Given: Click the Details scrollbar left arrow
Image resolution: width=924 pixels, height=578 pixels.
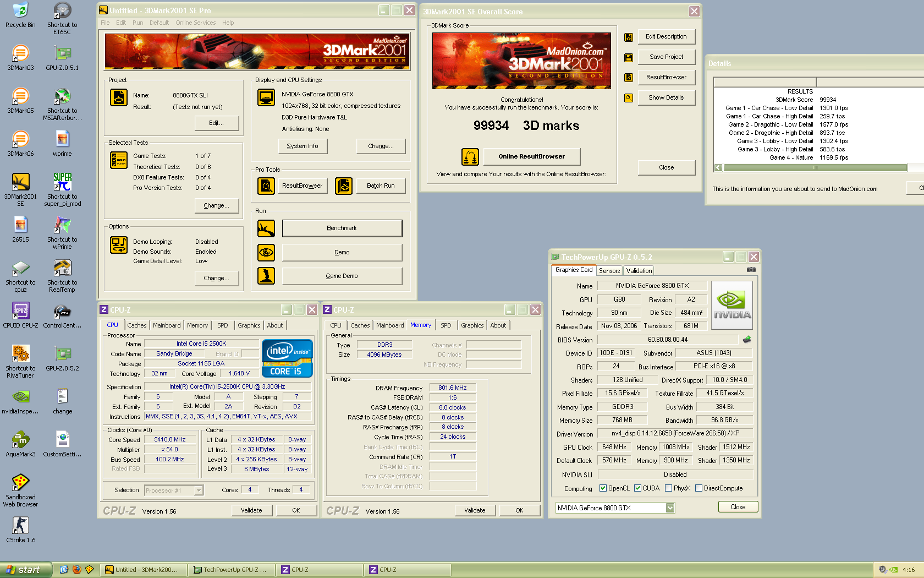Looking at the screenshot, I should pyautogui.click(x=718, y=168).
